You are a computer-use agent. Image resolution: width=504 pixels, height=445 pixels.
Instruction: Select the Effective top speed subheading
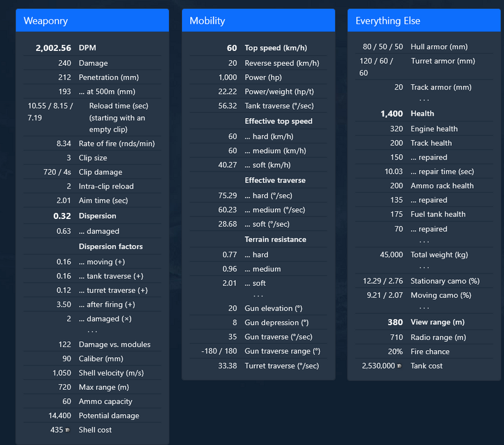278,121
